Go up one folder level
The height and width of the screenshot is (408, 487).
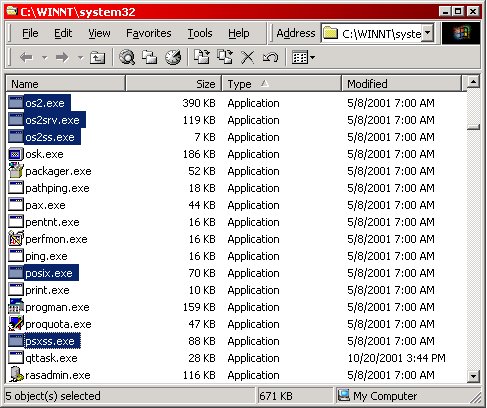tap(97, 58)
